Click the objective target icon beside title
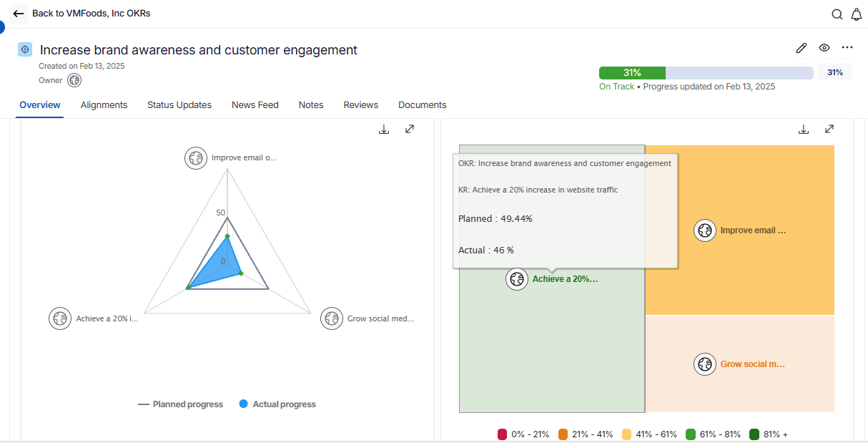The width and height of the screenshot is (868, 443). (x=25, y=49)
